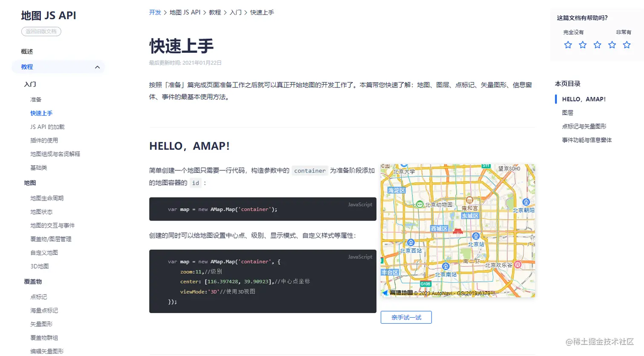The width and height of the screenshot is (644, 356).
Task: Jump to 图层 in page contents
Action: pos(567,113)
